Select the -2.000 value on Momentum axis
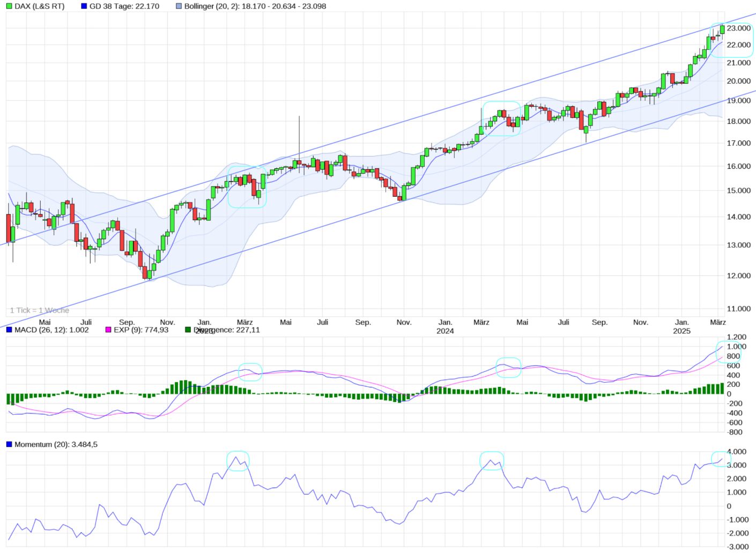 point(738,533)
